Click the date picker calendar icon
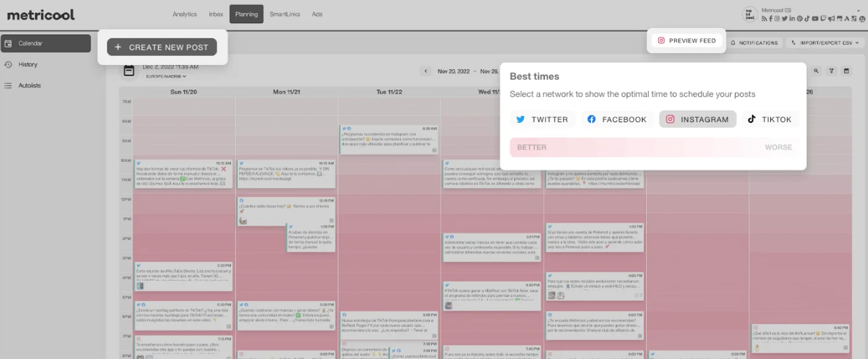This screenshot has width=868, height=359. pyautogui.click(x=129, y=71)
